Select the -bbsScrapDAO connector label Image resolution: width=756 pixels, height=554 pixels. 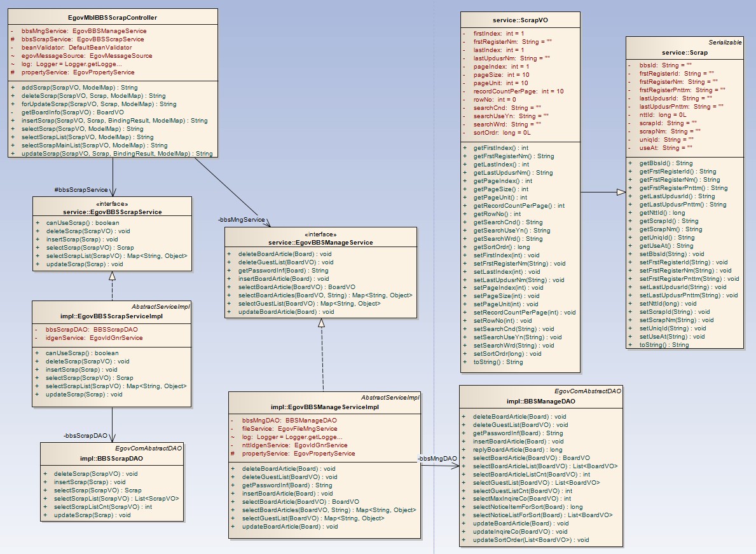85,436
